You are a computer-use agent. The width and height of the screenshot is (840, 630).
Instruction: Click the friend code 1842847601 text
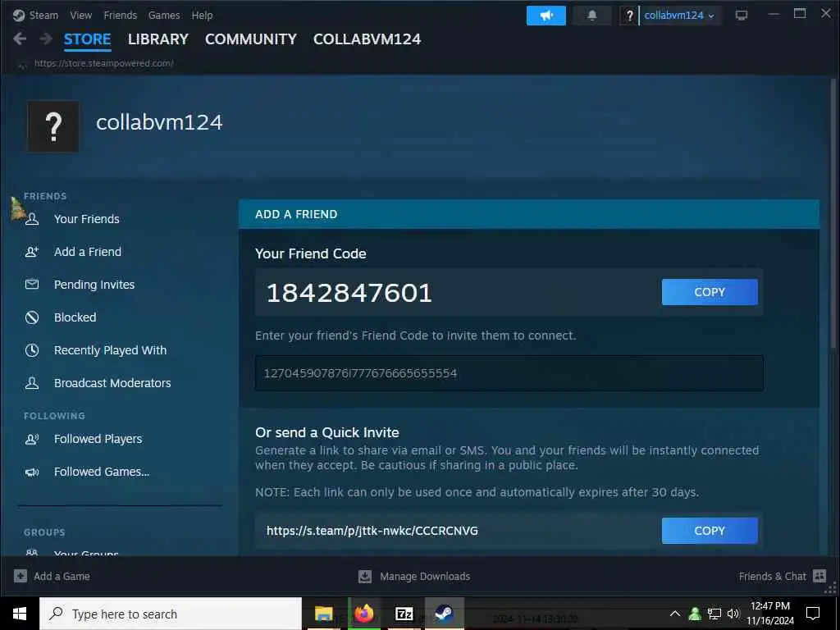[349, 293]
